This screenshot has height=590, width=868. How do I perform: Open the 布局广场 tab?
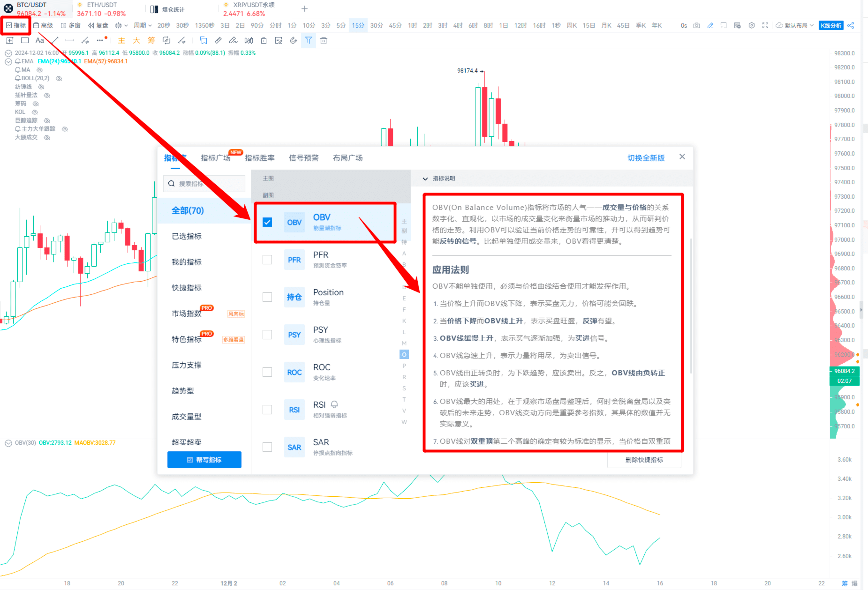[348, 158]
